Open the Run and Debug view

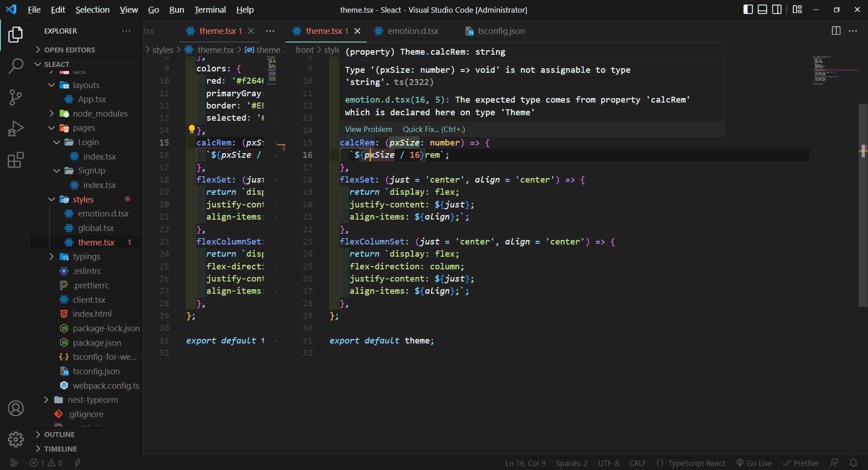click(x=15, y=128)
